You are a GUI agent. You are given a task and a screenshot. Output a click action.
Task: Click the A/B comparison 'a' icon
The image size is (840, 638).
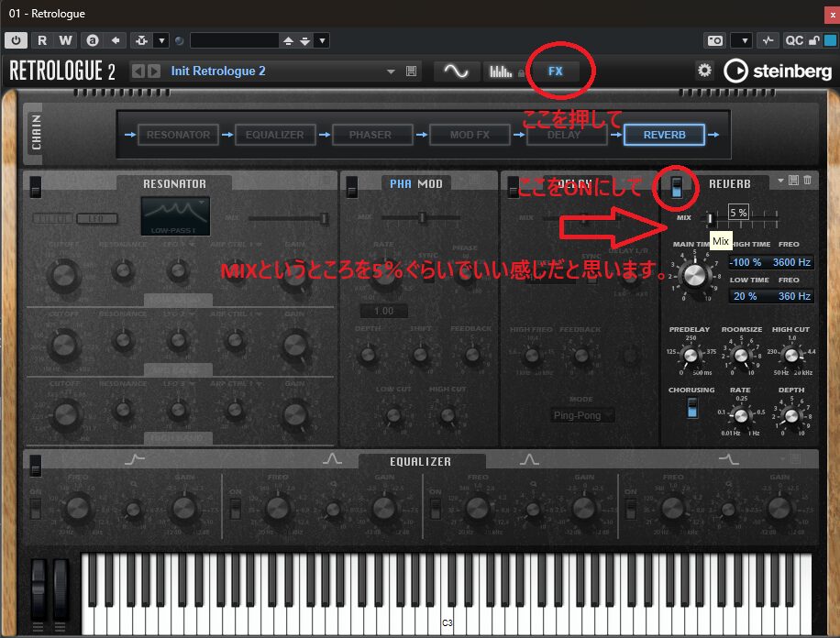point(92,40)
